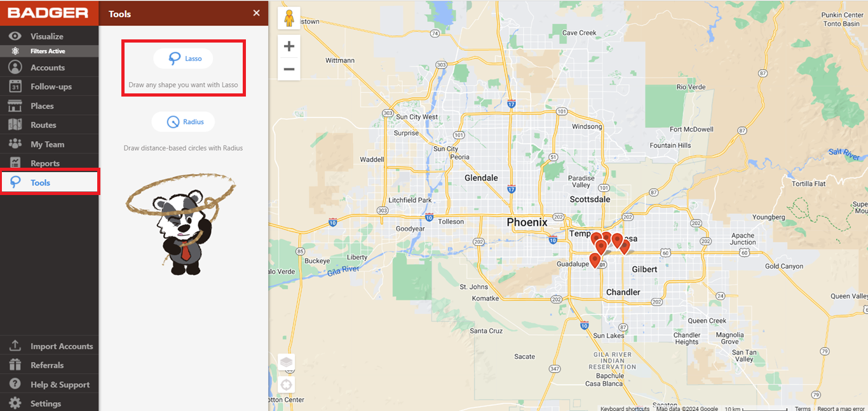Click the Santa Cruz map label
Screen dimensions: 868x411
pos(486,331)
